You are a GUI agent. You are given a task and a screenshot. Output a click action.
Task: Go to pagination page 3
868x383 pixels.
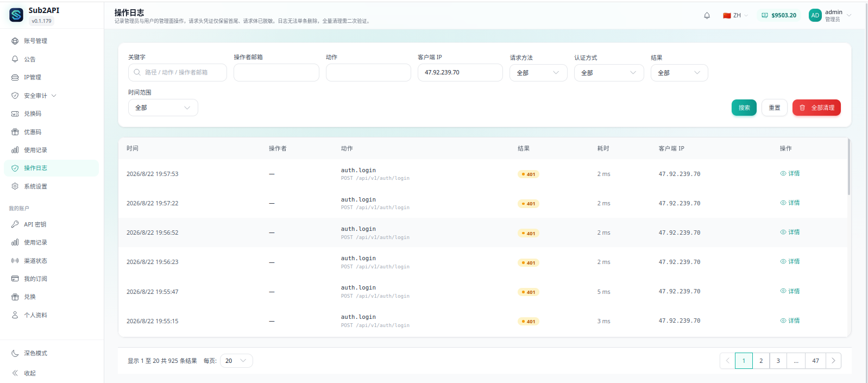click(x=778, y=361)
